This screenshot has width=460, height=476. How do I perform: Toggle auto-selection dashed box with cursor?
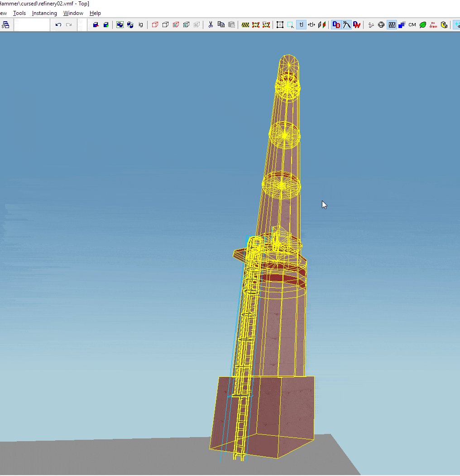[x=291, y=24]
